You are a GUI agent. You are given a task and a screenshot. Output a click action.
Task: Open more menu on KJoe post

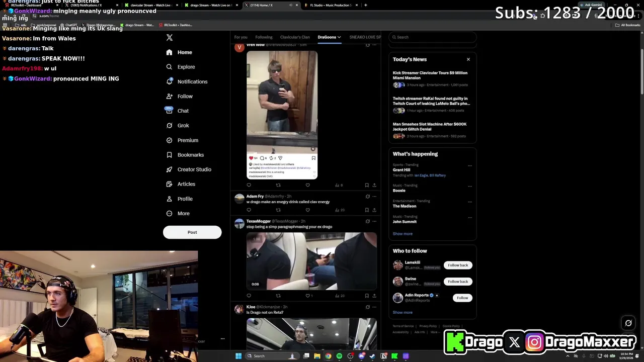[x=374, y=307]
